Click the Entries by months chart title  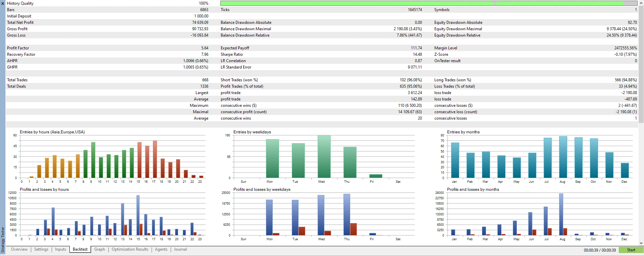[x=463, y=132]
